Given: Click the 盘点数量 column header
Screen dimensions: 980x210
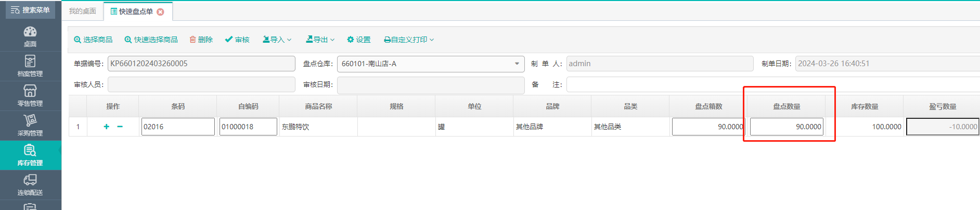Looking at the screenshot, I should 786,106.
